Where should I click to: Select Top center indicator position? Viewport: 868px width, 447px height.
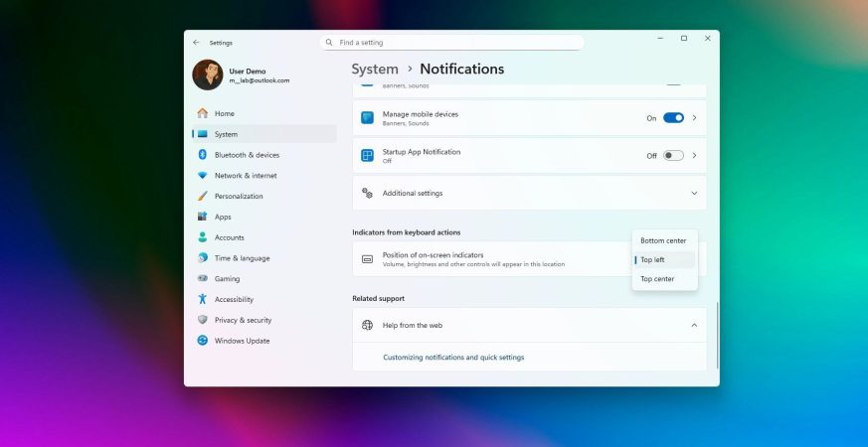point(657,279)
